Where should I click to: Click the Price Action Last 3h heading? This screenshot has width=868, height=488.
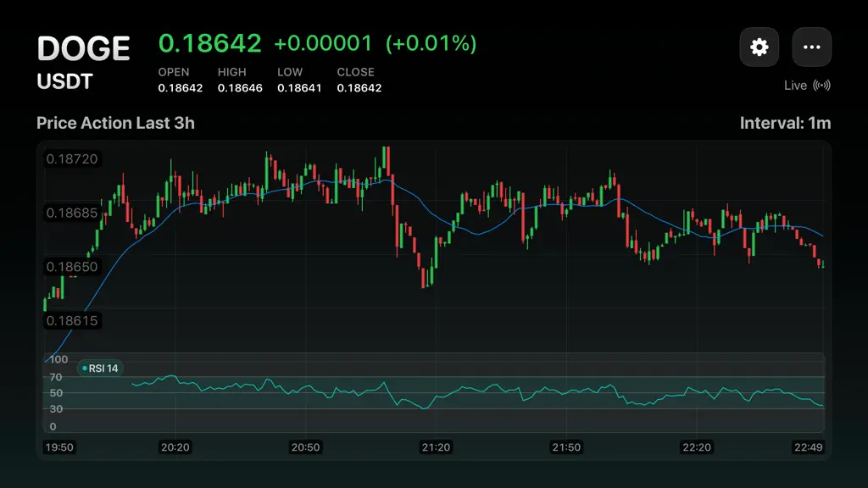click(115, 123)
